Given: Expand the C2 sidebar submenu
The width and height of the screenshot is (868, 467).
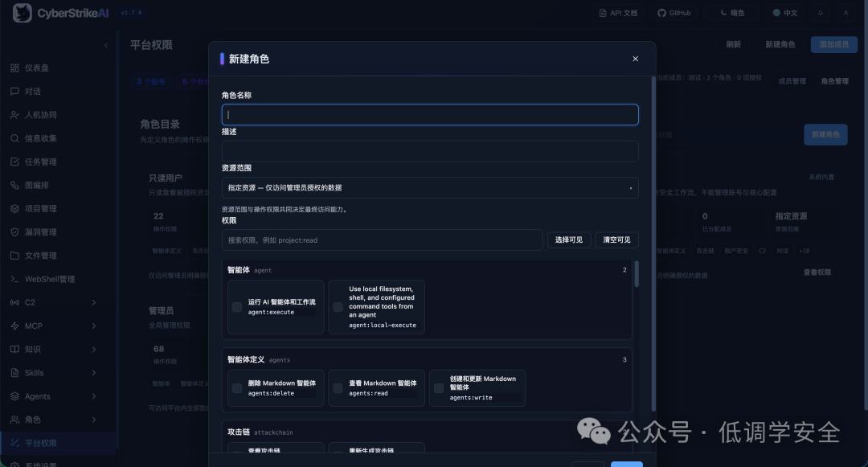Looking at the screenshot, I should [x=93, y=303].
